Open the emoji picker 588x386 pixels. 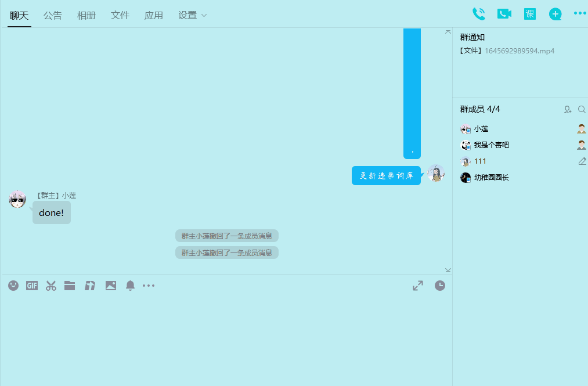13,286
